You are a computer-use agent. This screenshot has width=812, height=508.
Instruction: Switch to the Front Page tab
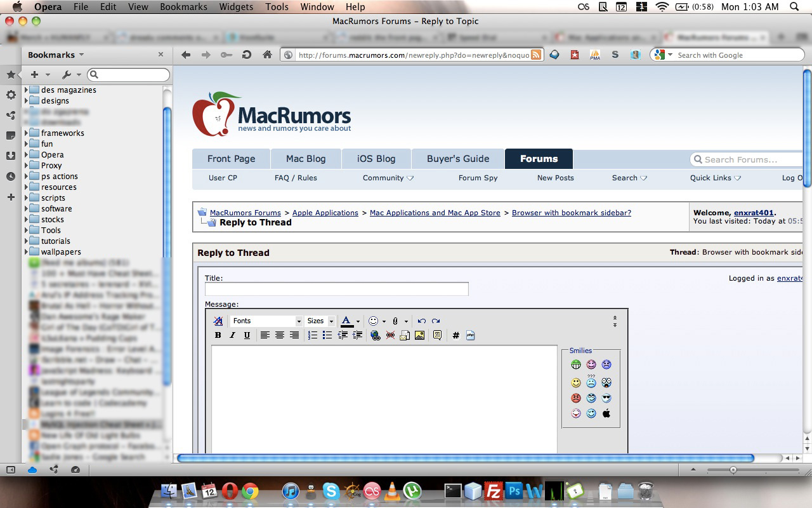[232, 159]
